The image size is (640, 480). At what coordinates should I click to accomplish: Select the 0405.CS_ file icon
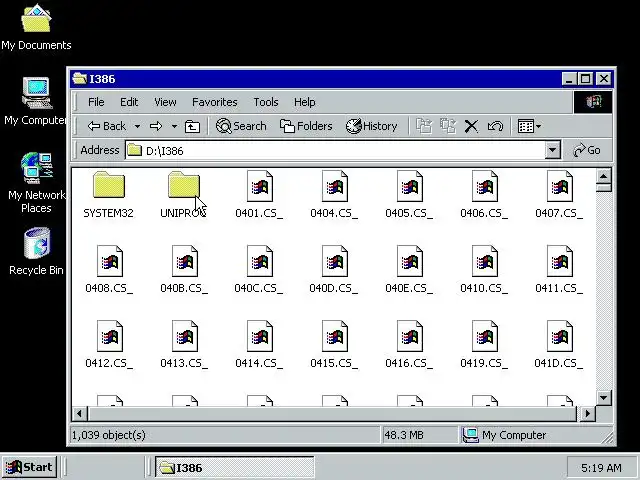[x=409, y=186]
